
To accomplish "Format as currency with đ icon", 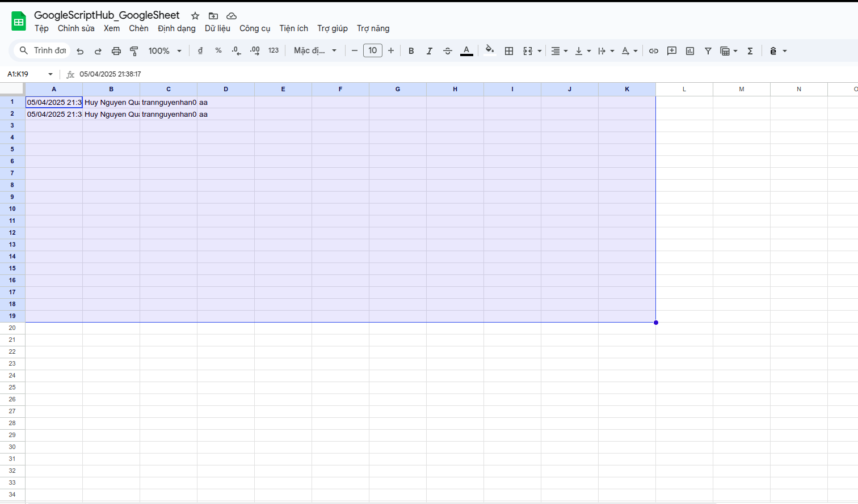I will [x=200, y=51].
